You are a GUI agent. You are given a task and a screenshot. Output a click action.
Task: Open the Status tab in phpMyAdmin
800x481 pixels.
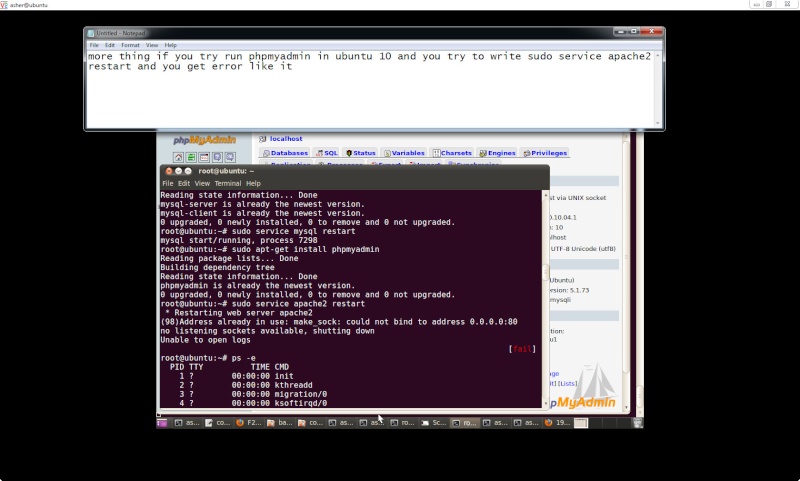[x=360, y=153]
